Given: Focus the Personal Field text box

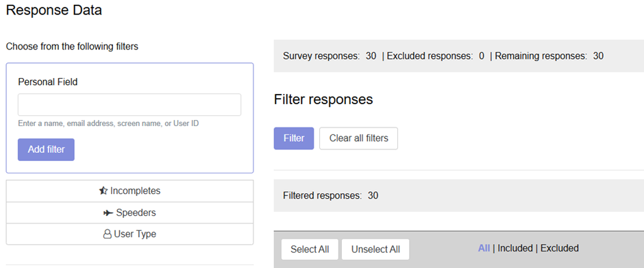Looking at the screenshot, I should tap(129, 105).
